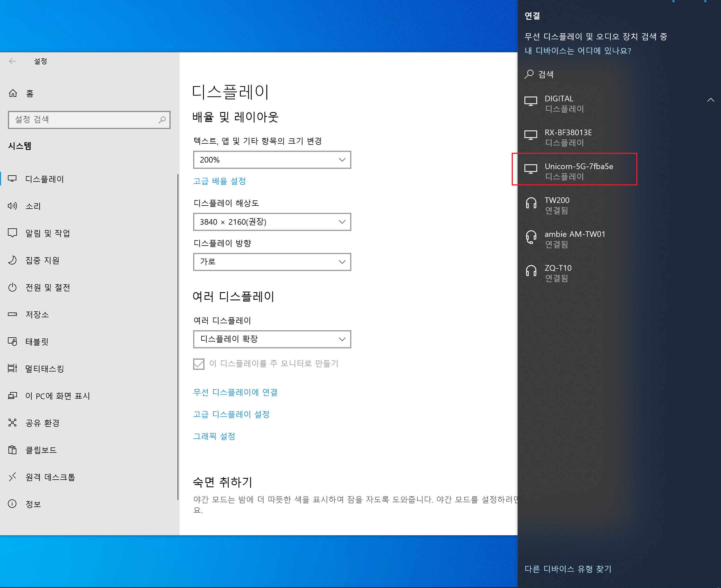The image size is (721, 588).
Task: Open the 디스플레이 확장 multiple displays dropdown
Action: (x=272, y=339)
